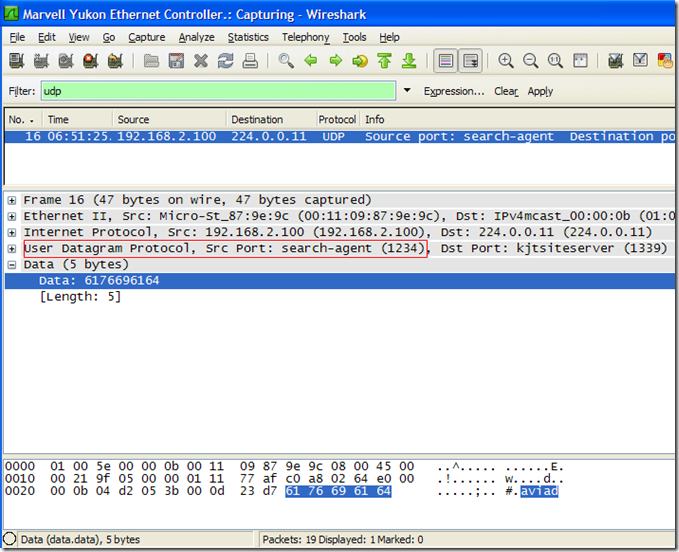Open a capture file folder icon
The width and height of the screenshot is (679, 552).
click(151, 61)
